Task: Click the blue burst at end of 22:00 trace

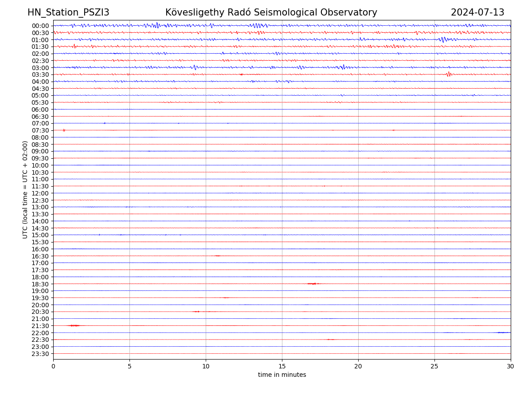Action: click(x=503, y=332)
